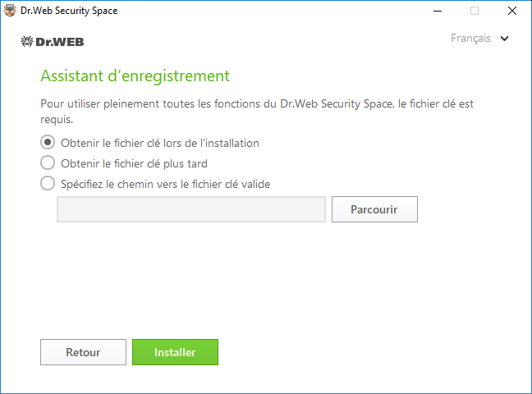The width and height of the screenshot is (532, 394).
Task: Minimize the Dr.Web Security Space window
Action: 438,11
